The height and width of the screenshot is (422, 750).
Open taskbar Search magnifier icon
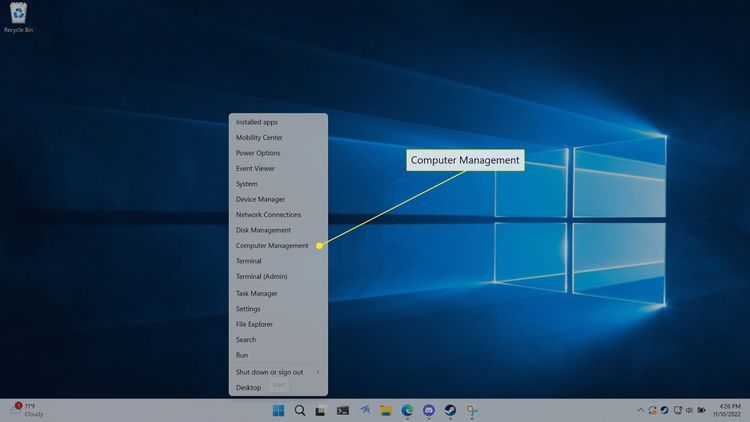(x=299, y=410)
